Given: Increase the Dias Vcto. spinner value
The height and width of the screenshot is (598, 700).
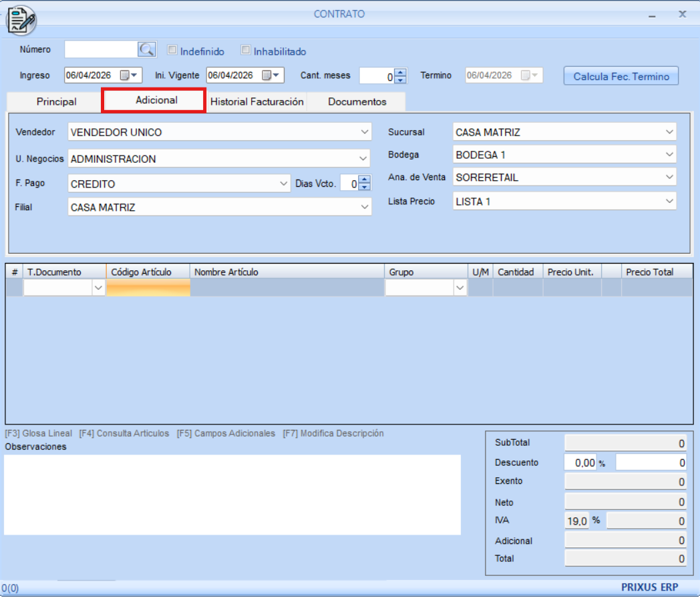Looking at the screenshot, I should (x=364, y=179).
